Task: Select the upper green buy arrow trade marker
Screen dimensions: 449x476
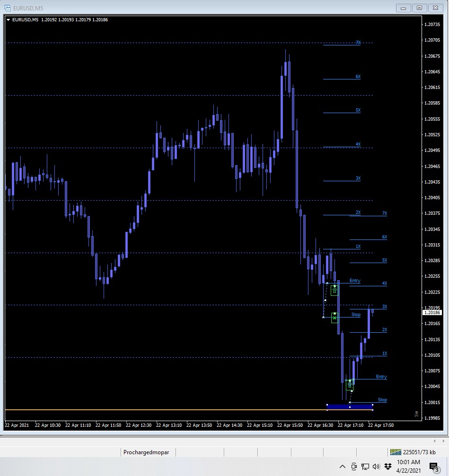Action: pyautogui.click(x=335, y=289)
